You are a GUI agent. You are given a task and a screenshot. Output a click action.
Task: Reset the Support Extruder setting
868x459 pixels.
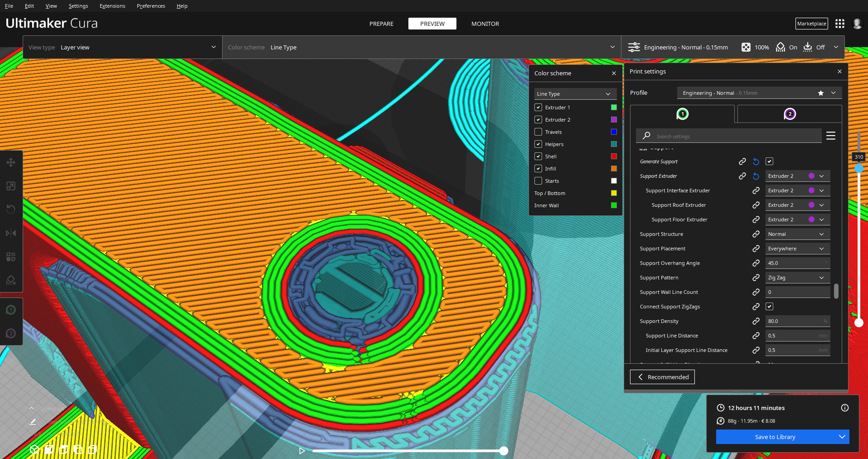(756, 176)
